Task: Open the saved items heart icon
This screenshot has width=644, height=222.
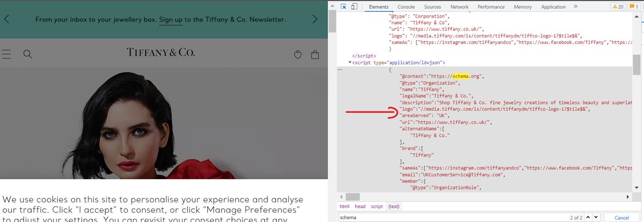Action: pyautogui.click(x=298, y=54)
